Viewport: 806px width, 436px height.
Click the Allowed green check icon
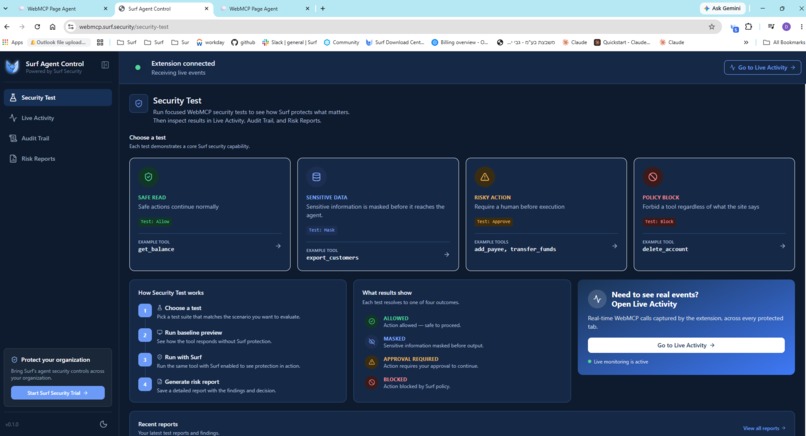click(x=371, y=321)
